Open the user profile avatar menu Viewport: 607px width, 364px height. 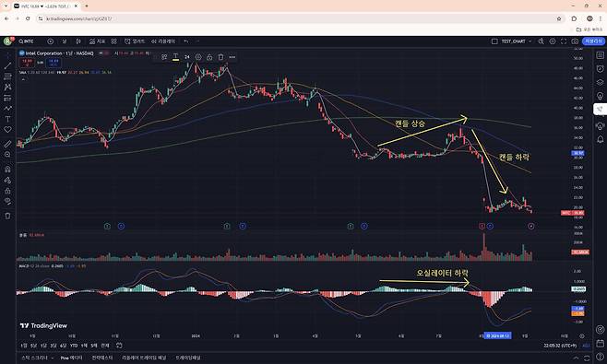(7, 41)
